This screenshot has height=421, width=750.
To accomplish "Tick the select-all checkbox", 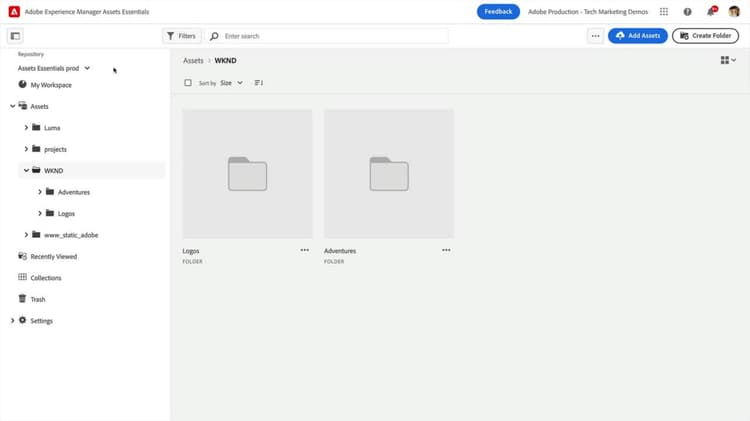I will coord(188,83).
